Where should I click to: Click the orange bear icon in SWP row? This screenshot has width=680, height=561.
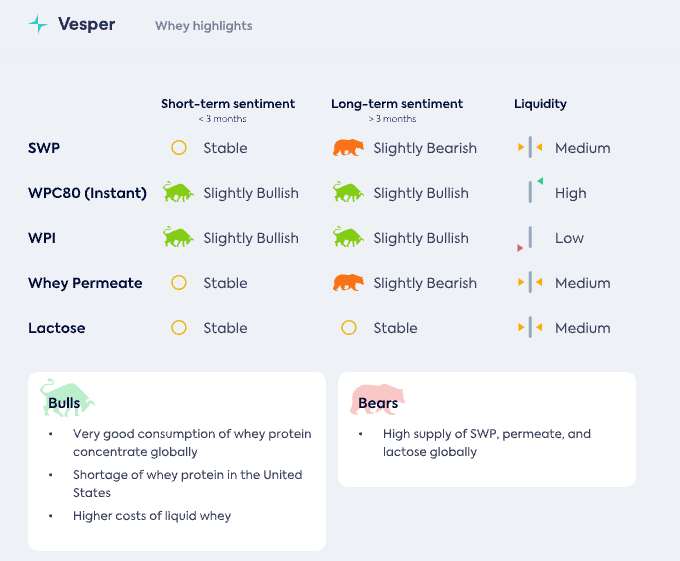click(348, 148)
